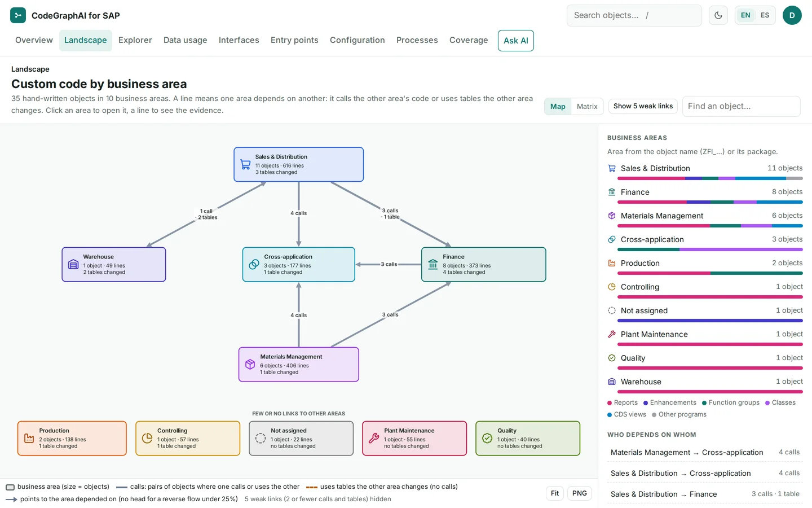The width and height of the screenshot is (812, 508).
Task: Click the Materials Management icon in the sidebar list
Action: click(x=612, y=216)
